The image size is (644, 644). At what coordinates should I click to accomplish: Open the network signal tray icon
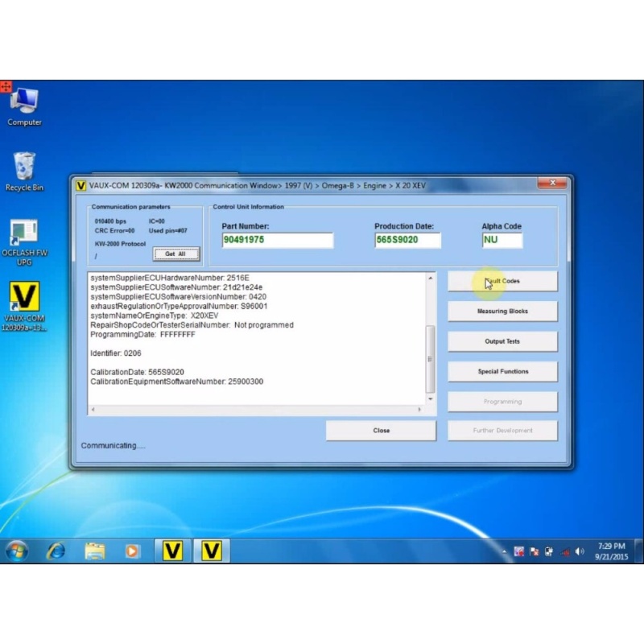(565, 551)
